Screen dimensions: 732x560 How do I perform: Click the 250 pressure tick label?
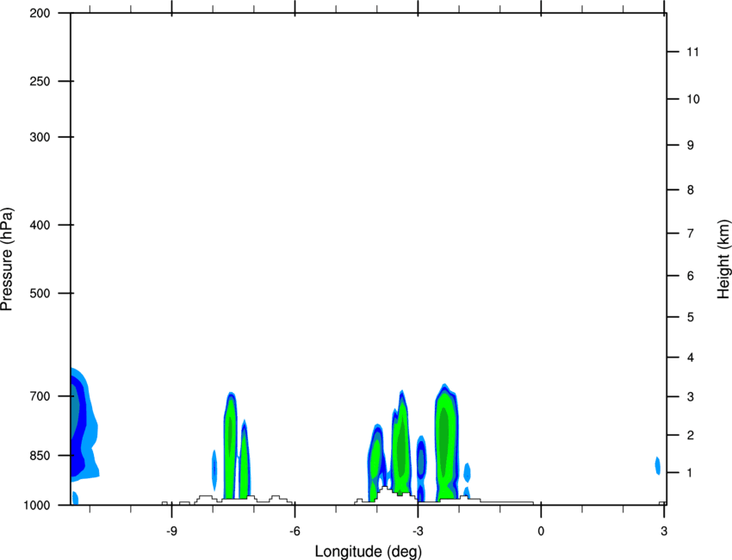click(40, 81)
